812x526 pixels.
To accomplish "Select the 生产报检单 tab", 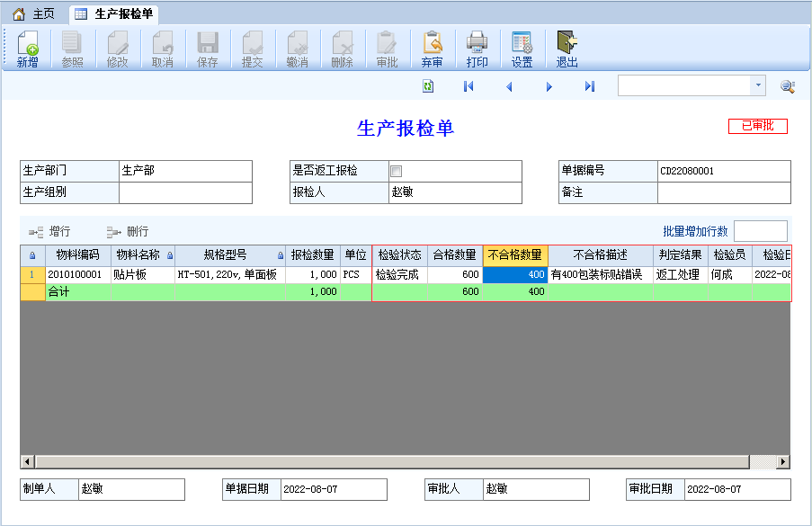I will [114, 14].
